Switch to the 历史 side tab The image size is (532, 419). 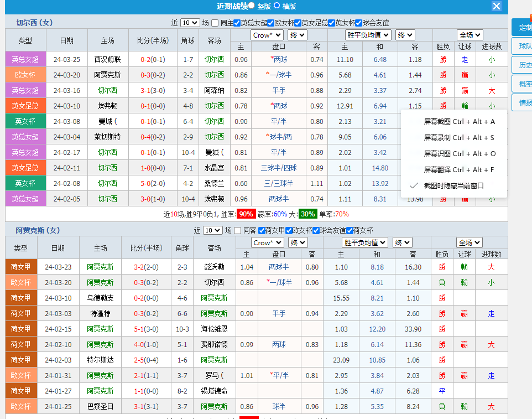point(523,65)
